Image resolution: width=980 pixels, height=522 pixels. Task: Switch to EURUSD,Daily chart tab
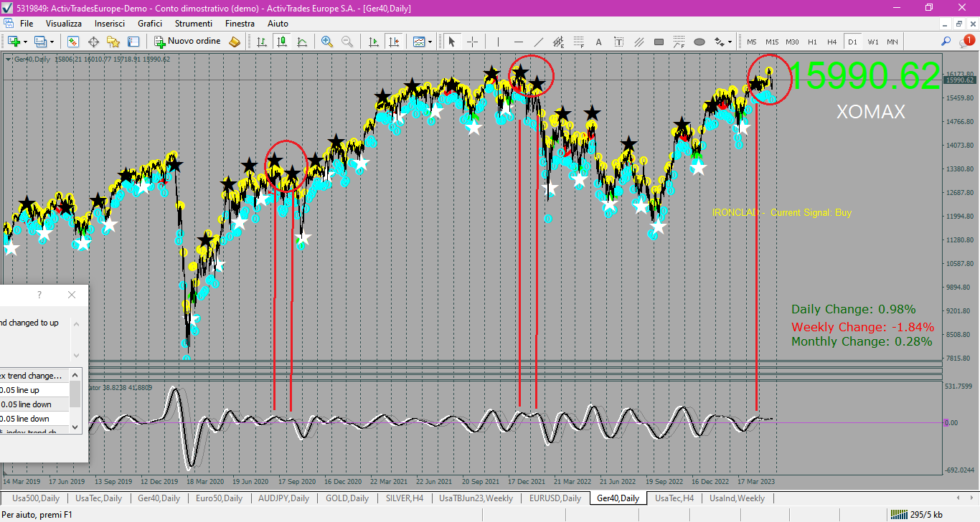coord(555,498)
